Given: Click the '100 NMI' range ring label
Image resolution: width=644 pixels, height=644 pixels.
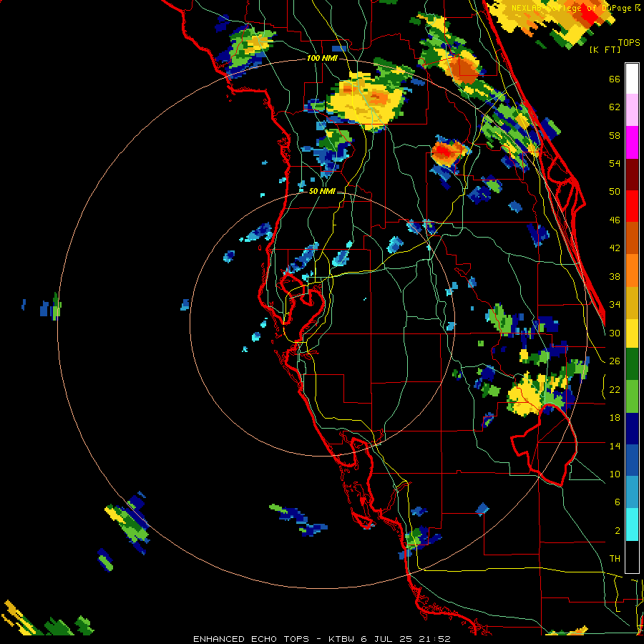Looking at the screenshot, I should coord(322,59).
